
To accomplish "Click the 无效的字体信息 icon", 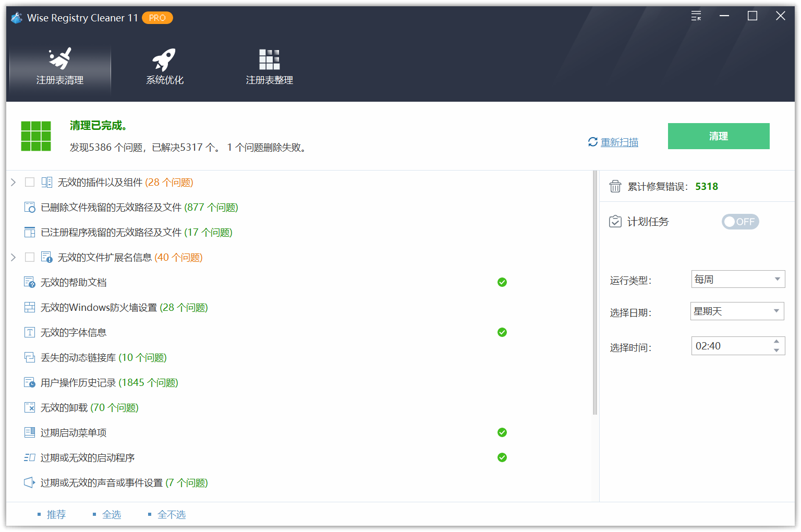I will click(x=30, y=332).
